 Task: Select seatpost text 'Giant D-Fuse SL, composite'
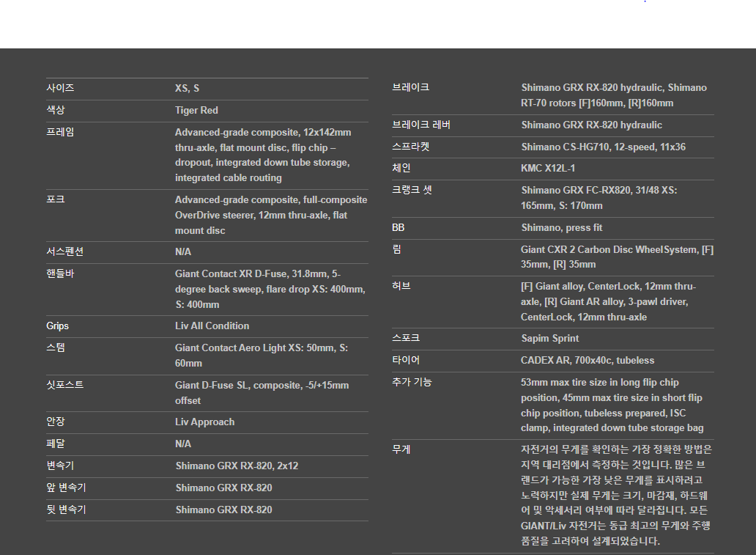(x=239, y=385)
